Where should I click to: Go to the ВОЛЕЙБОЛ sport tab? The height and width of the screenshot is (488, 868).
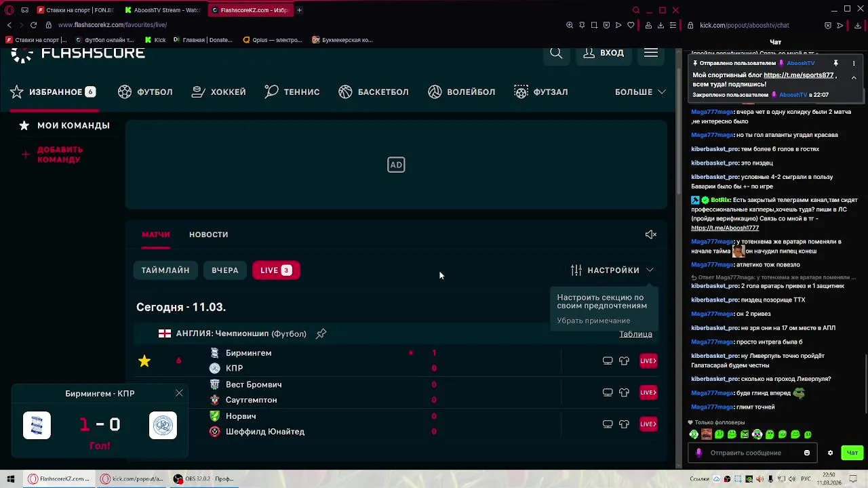(462, 92)
